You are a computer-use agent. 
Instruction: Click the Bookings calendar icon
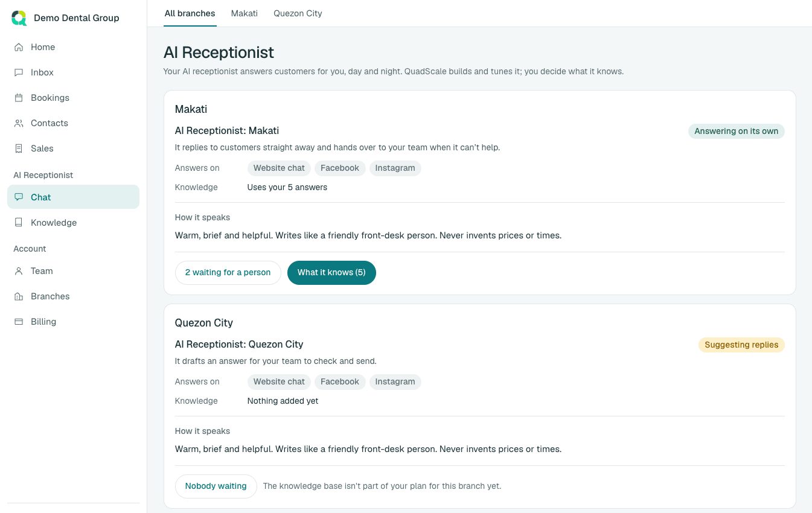[x=19, y=98]
